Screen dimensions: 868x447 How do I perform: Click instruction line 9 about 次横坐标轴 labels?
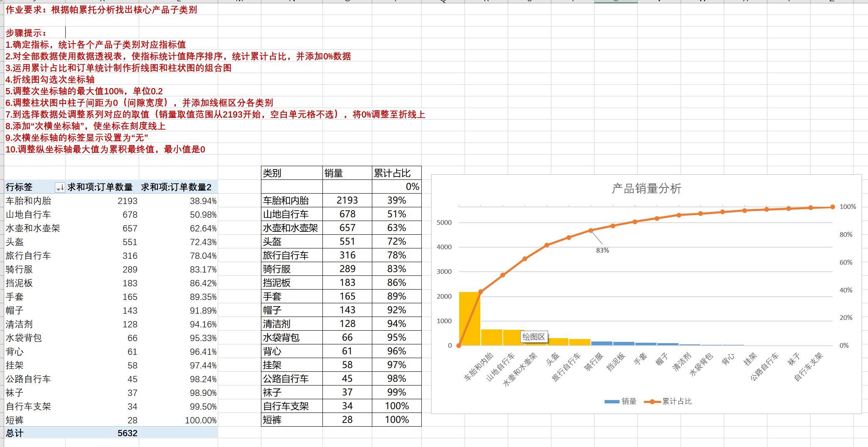(77, 138)
